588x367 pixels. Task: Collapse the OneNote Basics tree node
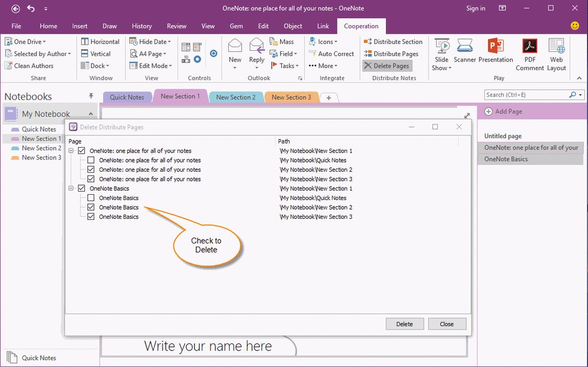tap(71, 188)
